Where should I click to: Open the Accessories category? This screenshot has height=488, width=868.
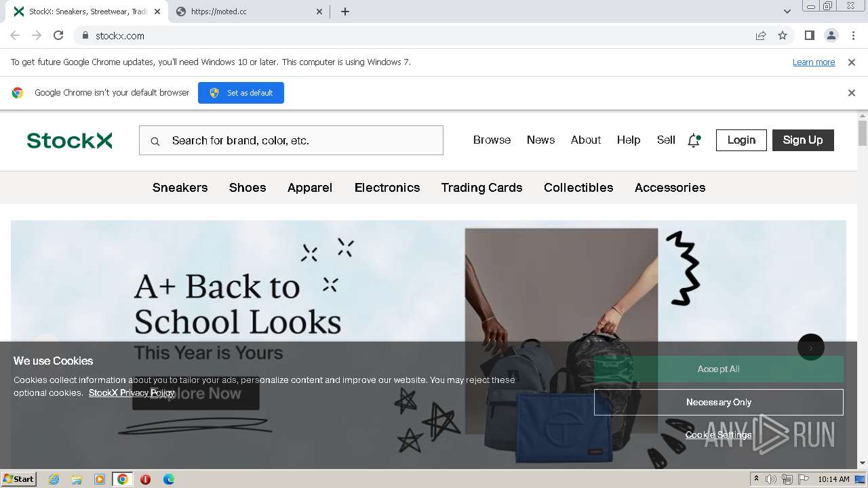[670, 188]
